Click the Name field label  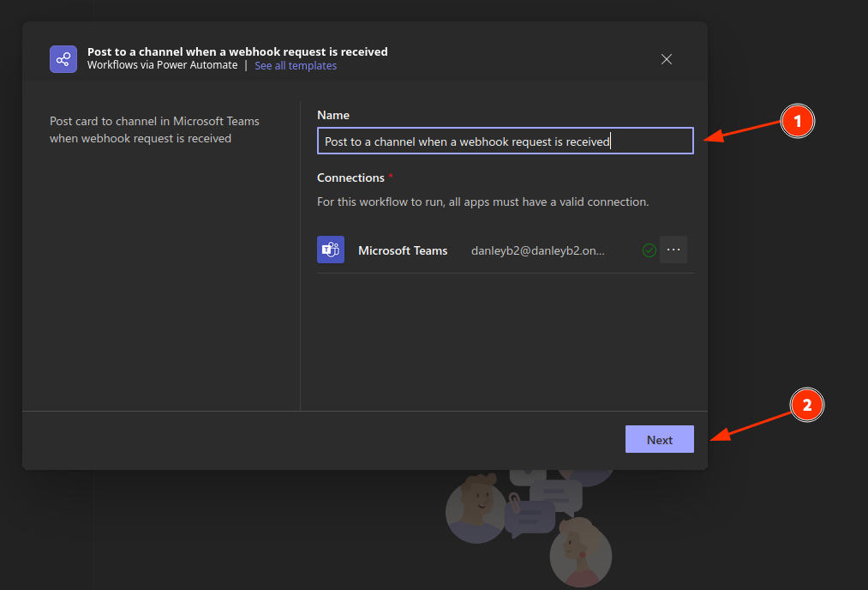point(333,115)
